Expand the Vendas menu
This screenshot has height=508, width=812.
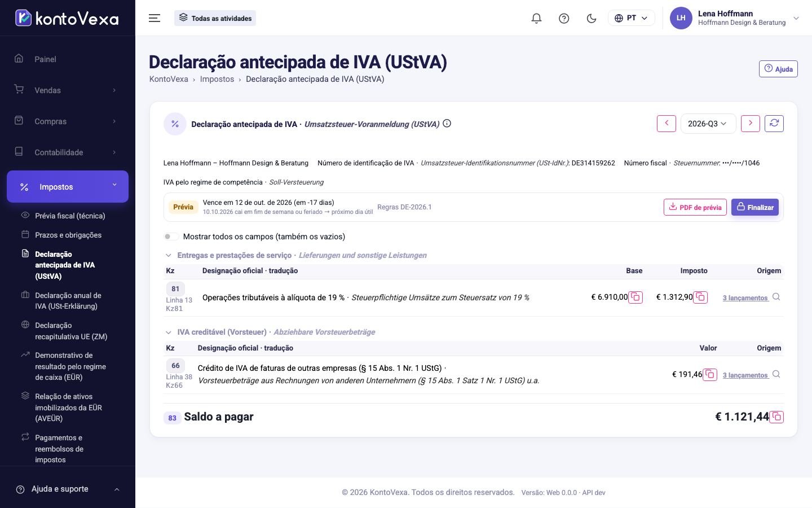[68, 90]
